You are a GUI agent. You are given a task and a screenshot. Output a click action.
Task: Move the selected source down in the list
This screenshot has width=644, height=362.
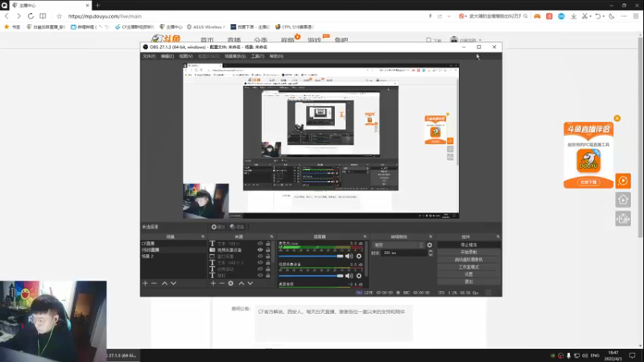pyautogui.click(x=250, y=283)
